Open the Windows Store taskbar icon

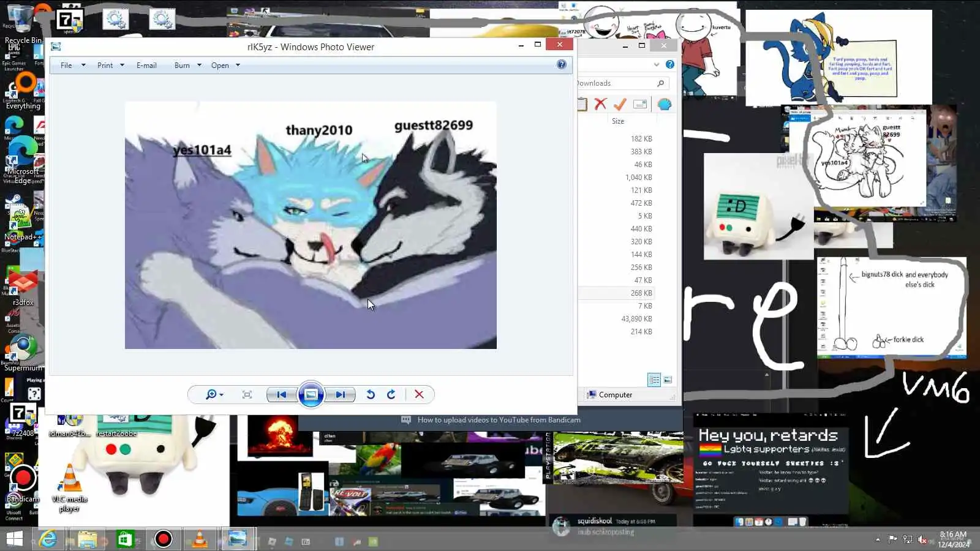125,539
